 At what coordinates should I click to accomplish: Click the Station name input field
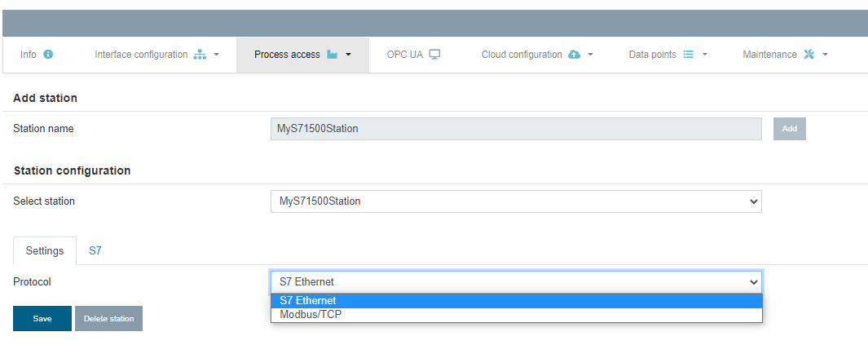coord(516,129)
